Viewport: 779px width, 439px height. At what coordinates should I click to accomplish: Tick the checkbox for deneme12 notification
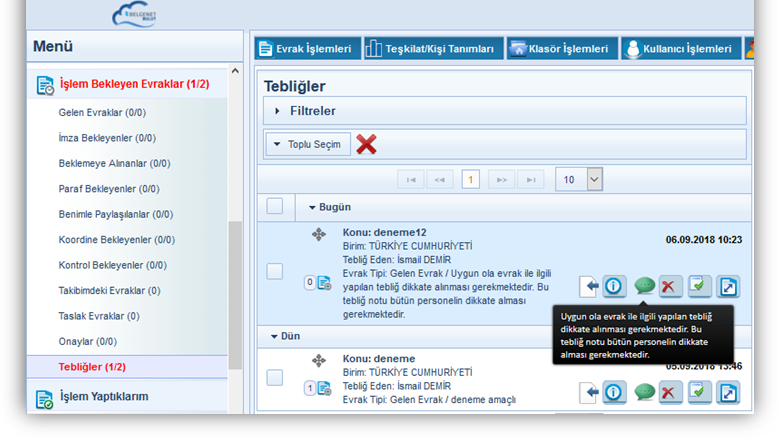click(x=275, y=271)
